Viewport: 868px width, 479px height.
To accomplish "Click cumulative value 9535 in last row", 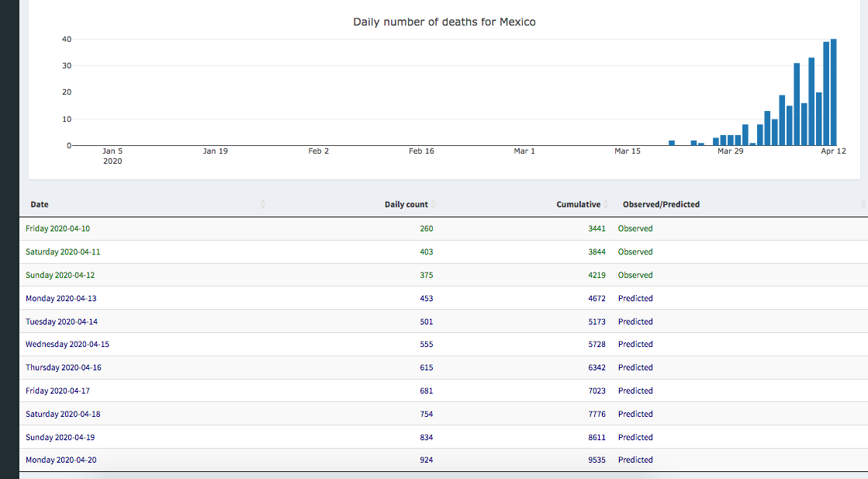I will click(597, 460).
